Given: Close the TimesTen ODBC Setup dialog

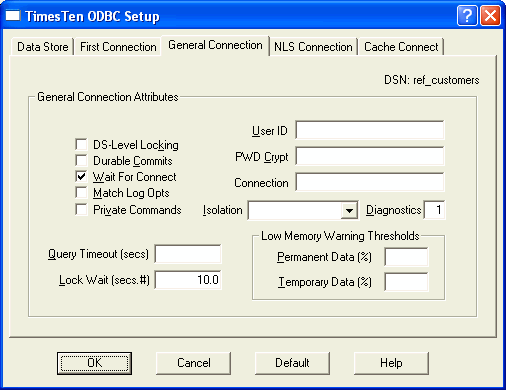Looking at the screenshot, I should tap(490, 15).
